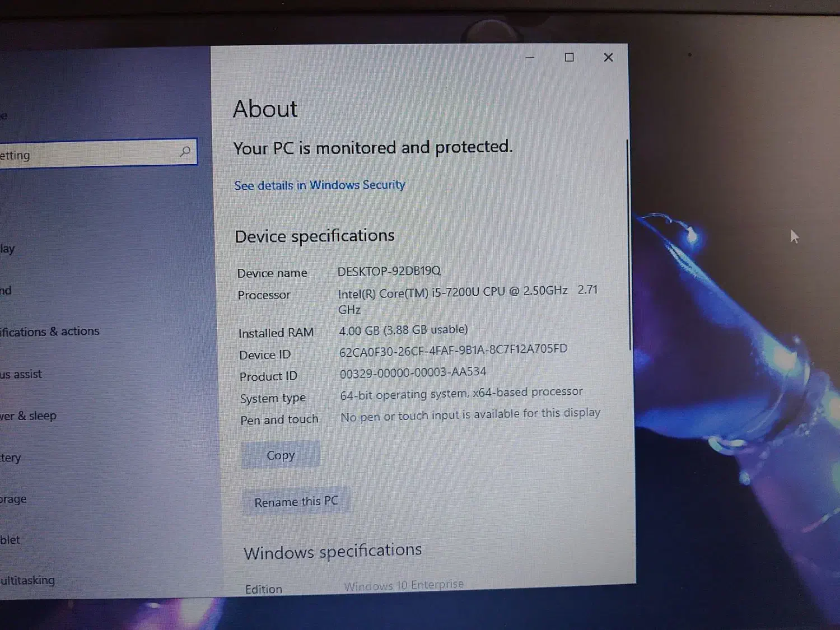
Task: Click the Device ID label
Action: pos(265,355)
